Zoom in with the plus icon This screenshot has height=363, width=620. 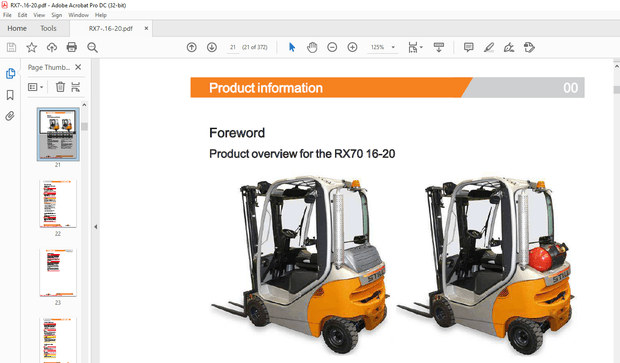click(x=352, y=47)
